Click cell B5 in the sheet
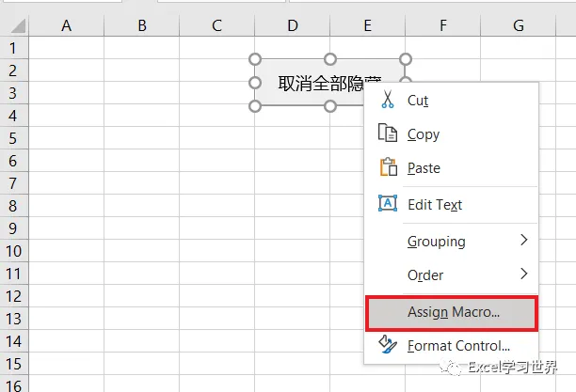 point(141,138)
